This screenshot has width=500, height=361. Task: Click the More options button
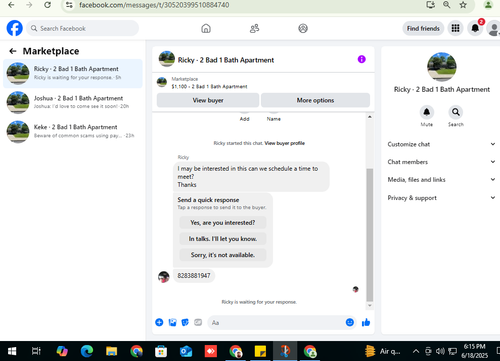(x=315, y=100)
